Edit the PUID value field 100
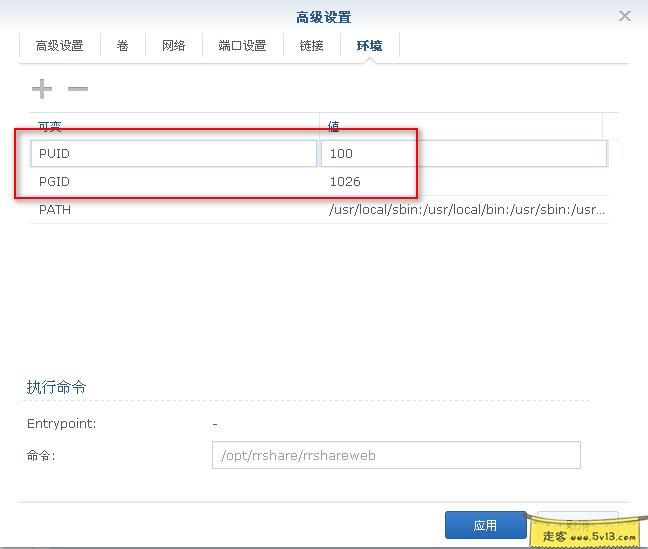This screenshot has width=648, height=549. click(464, 153)
